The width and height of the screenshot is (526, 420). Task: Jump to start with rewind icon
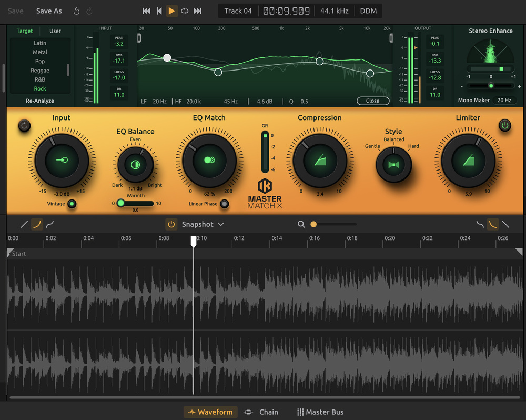tap(146, 11)
